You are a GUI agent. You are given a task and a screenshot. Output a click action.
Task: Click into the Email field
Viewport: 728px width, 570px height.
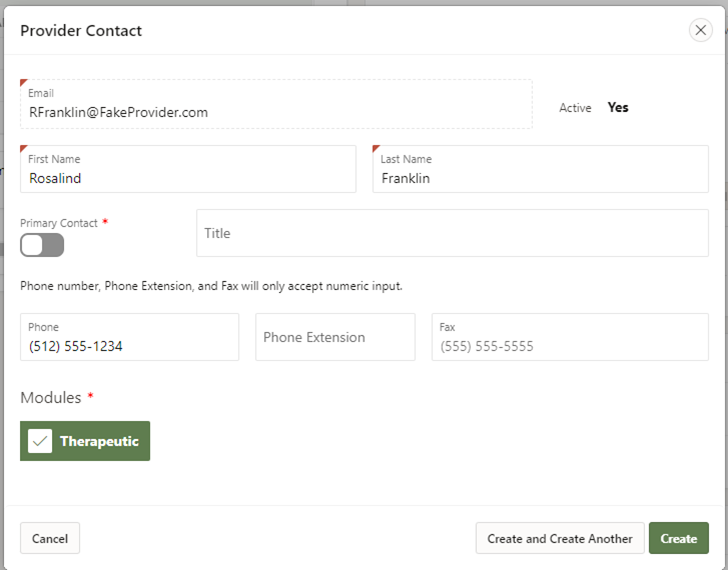tap(276, 112)
